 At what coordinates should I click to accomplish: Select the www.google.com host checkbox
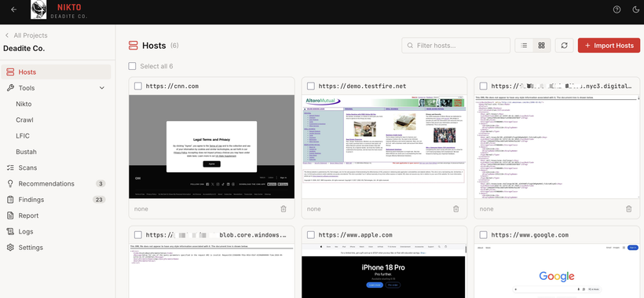[484, 234]
